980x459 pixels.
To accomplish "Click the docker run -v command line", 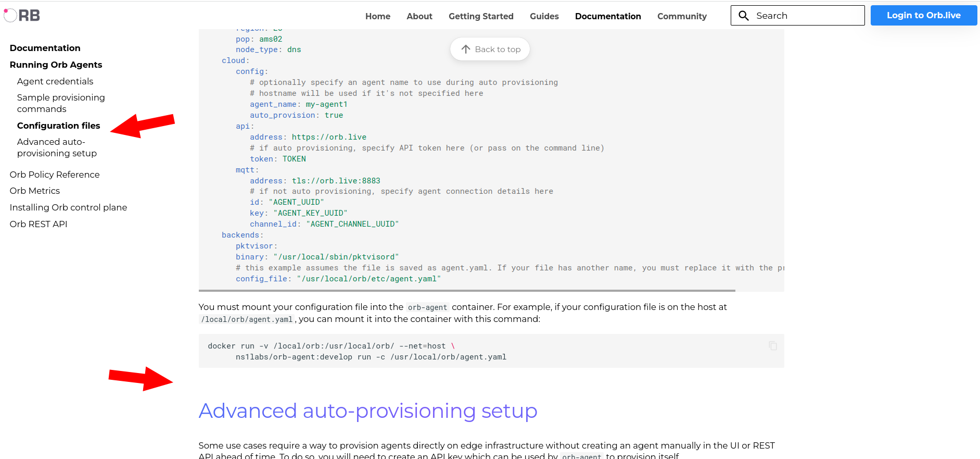I will [332, 346].
